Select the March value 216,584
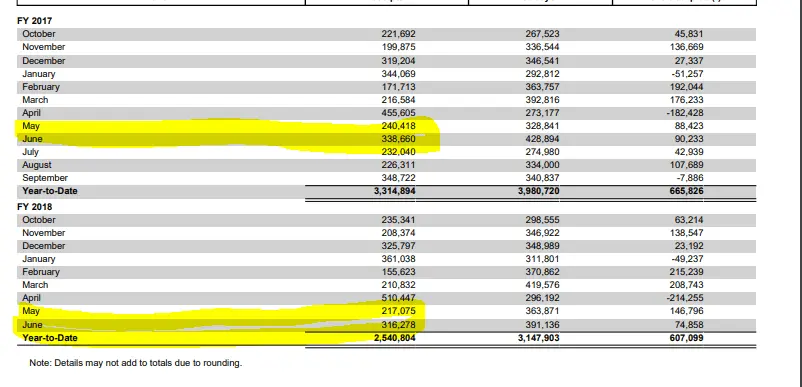This screenshot has width=802, height=387. [398, 100]
